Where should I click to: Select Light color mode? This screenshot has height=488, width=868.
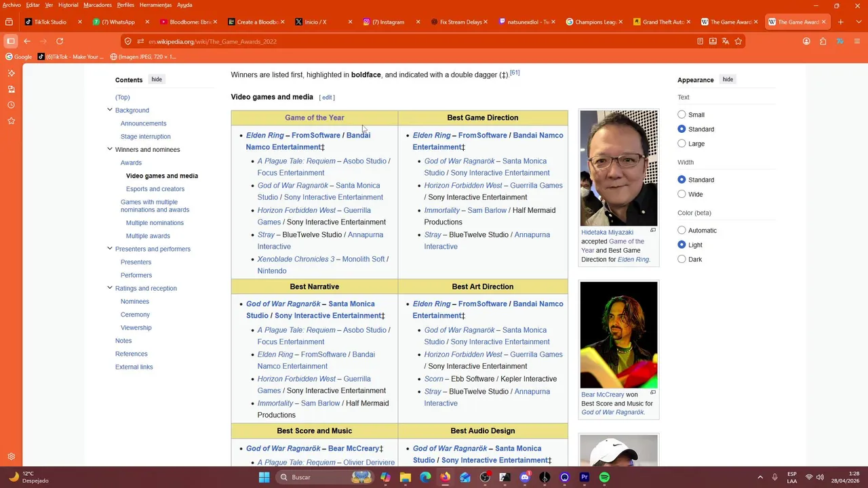coord(682,245)
